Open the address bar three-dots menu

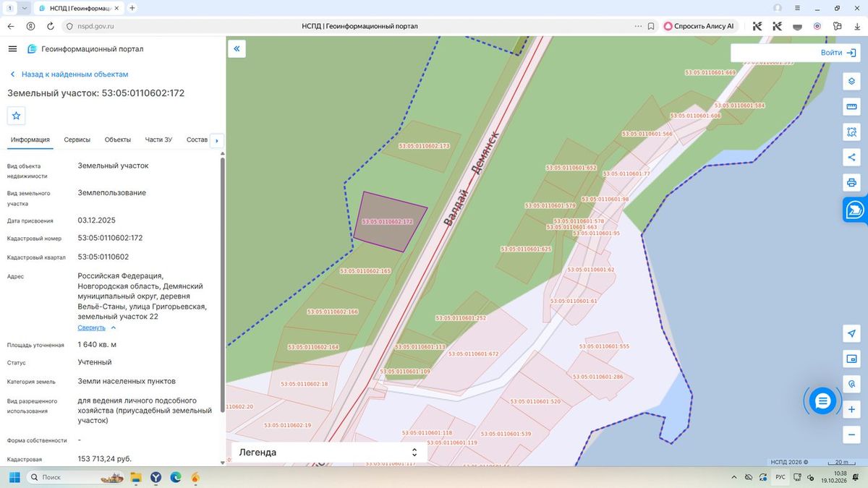coord(638,26)
